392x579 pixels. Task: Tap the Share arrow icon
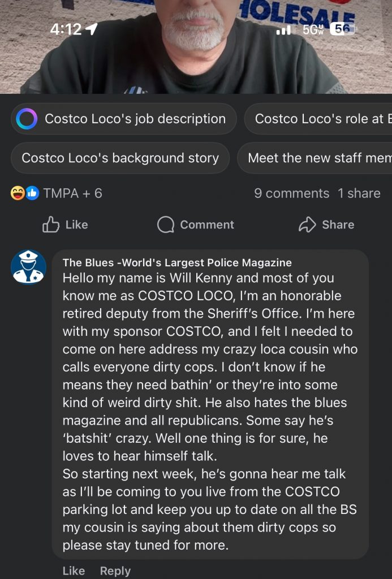[307, 225]
